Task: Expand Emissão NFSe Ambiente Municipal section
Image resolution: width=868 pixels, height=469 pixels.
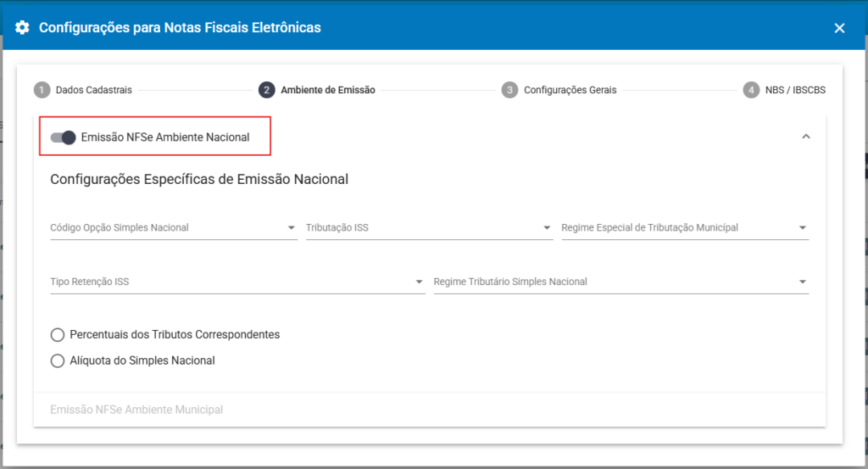Action: tap(136, 410)
